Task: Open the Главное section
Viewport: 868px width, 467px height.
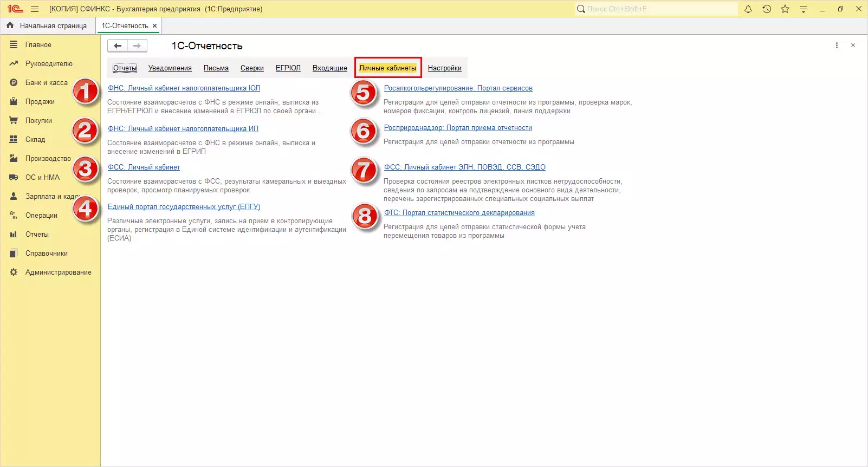Action: coord(38,45)
